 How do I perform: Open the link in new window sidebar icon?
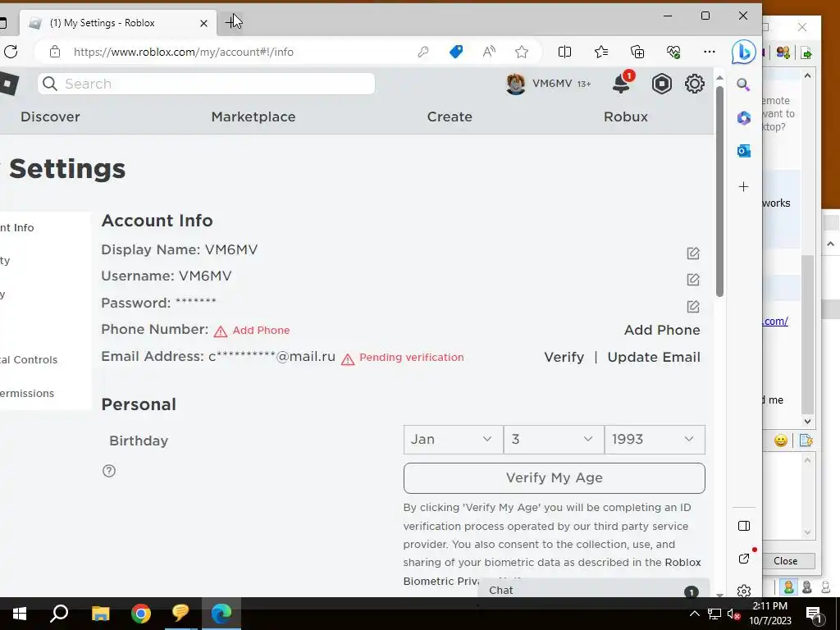point(743,559)
